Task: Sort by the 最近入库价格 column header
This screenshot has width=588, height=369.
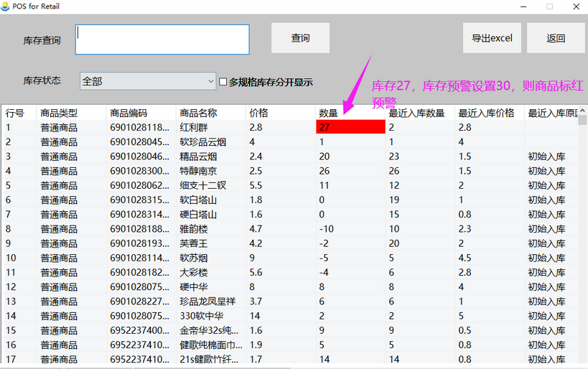Action: click(490, 113)
